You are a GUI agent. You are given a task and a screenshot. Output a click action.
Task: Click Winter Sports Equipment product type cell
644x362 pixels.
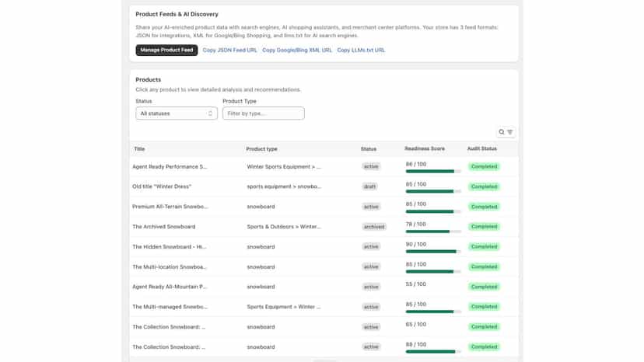click(284, 167)
